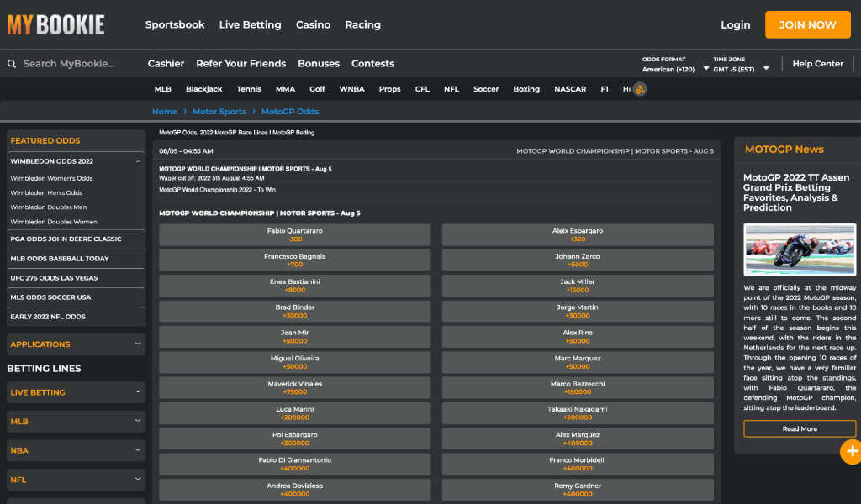Select WNBA in the sports bar
This screenshot has height=504, width=861.
click(351, 89)
